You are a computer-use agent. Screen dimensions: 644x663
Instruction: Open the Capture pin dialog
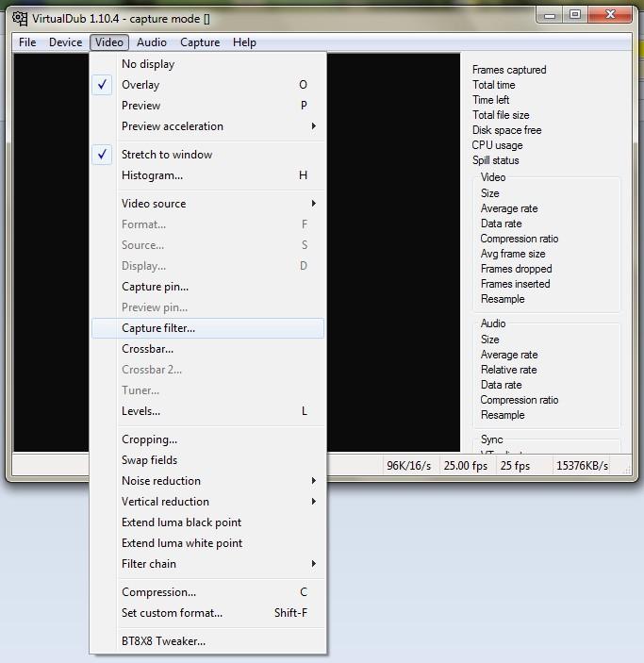point(207,287)
